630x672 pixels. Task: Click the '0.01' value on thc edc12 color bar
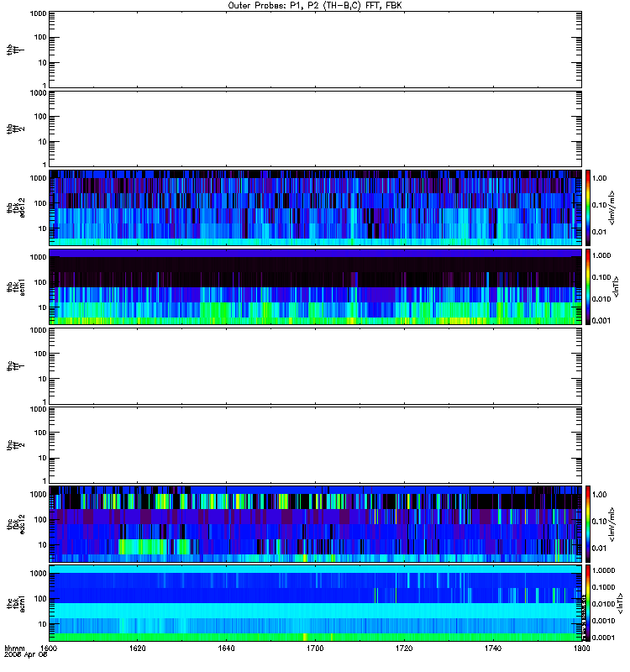(x=599, y=549)
